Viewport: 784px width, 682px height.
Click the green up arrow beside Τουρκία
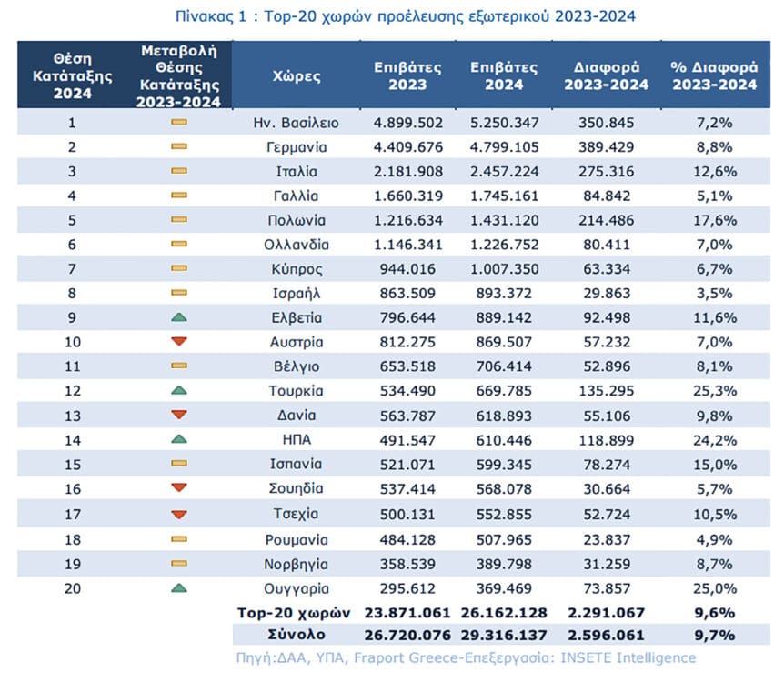tap(179, 390)
